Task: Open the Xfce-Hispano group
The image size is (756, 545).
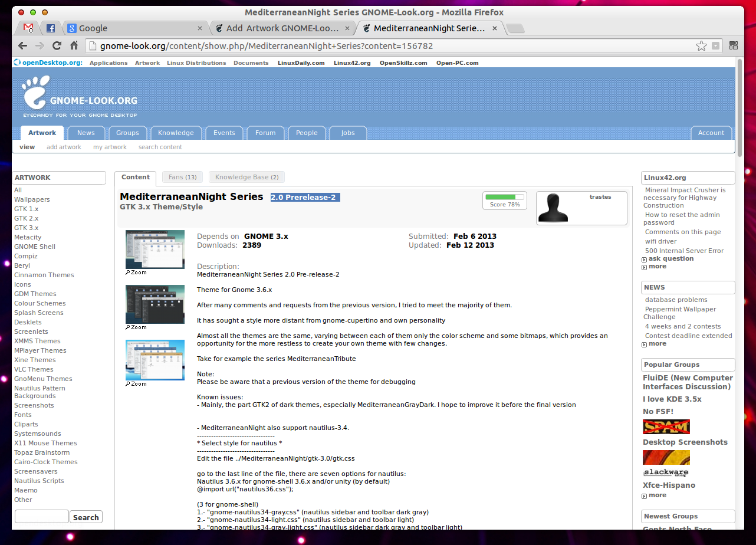Action: click(669, 485)
